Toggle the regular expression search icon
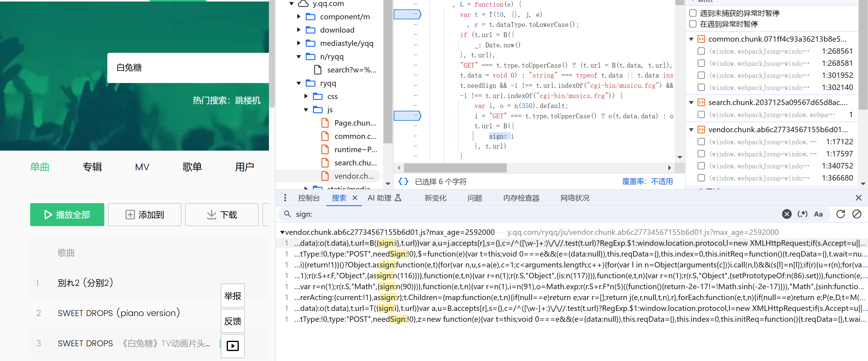This screenshot has height=361, width=868. tap(802, 214)
